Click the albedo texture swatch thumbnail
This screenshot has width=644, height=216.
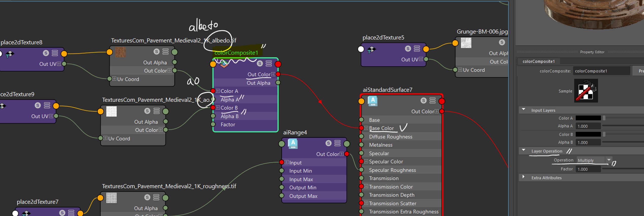120,52
